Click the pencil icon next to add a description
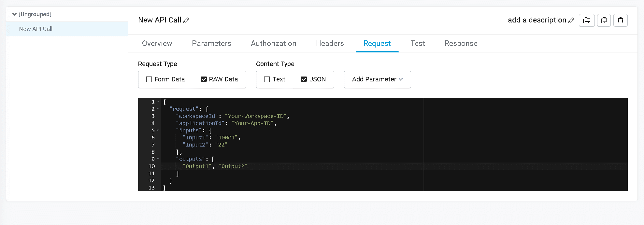The width and height of the screenshot is (644, 225). click(x=571, y=21)
